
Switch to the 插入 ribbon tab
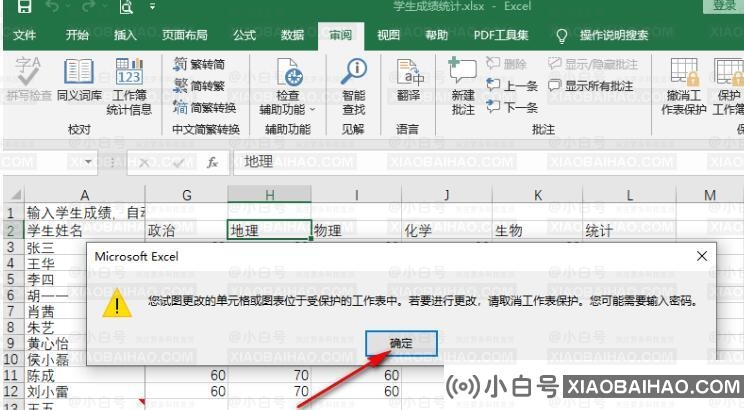click(125, 35)
